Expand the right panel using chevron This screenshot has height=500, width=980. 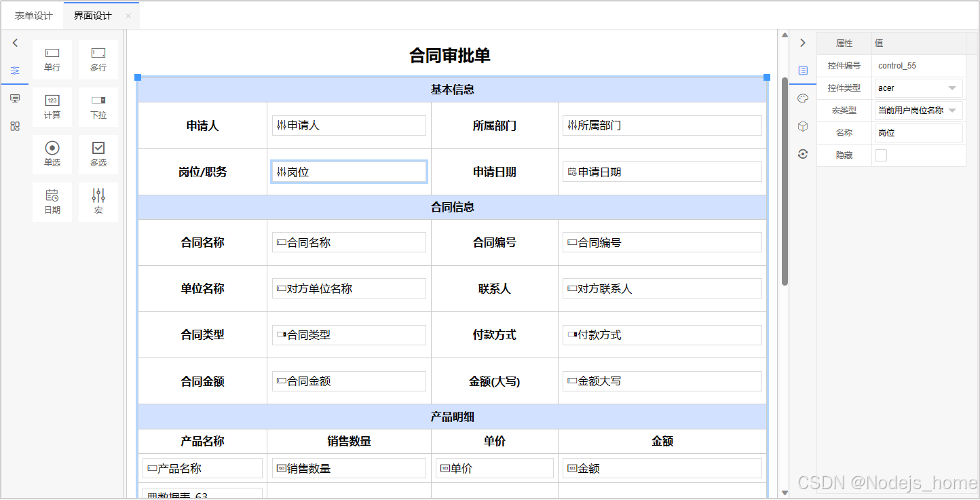(x=803, y=42)
